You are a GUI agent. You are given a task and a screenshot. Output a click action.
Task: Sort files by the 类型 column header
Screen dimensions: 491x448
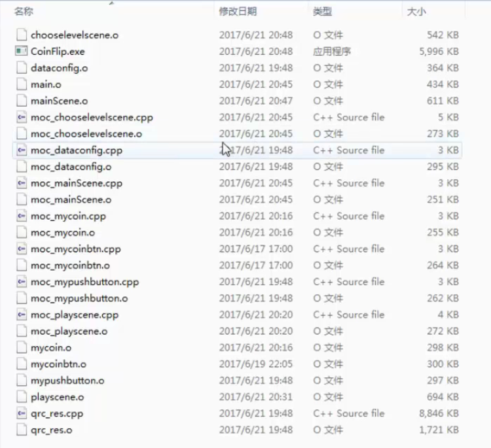coord(322,12)
